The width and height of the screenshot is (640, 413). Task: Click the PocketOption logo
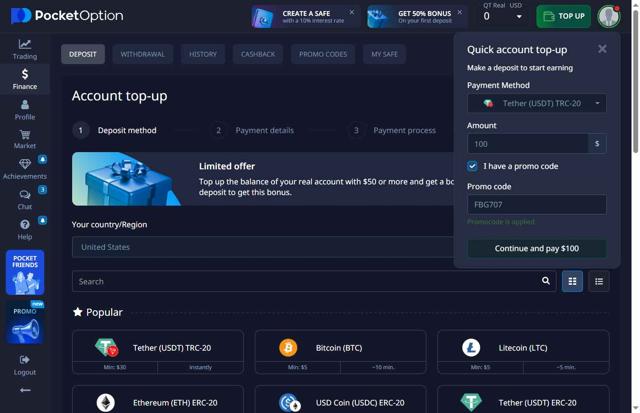pos(67,16)
